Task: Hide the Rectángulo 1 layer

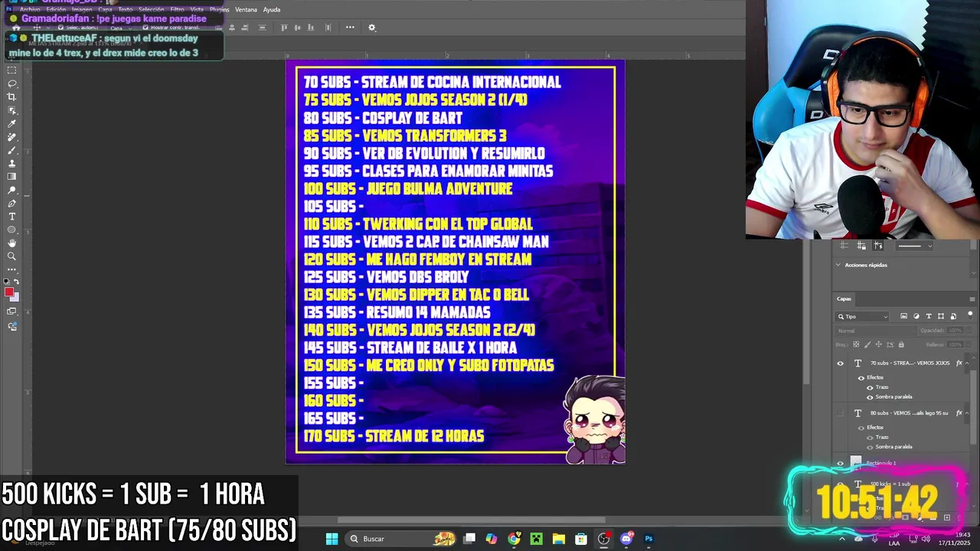Action: pyautogui.click(x=840, y=464)
